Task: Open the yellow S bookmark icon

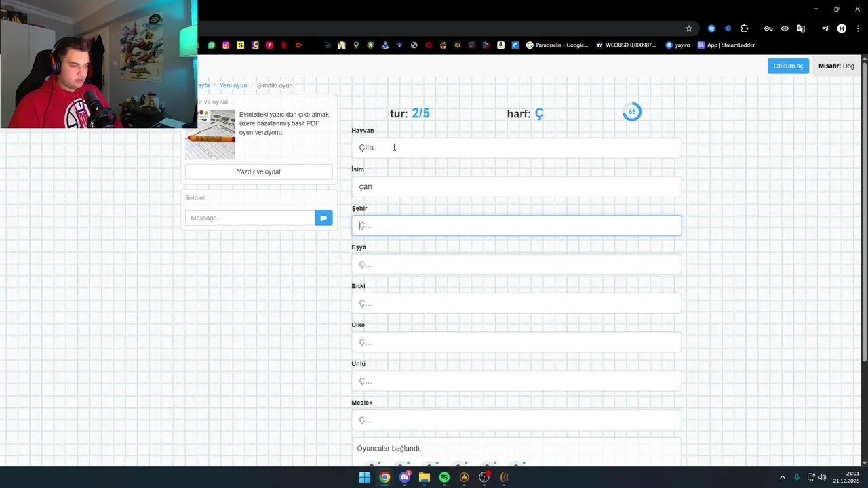Action: [240, 45]
